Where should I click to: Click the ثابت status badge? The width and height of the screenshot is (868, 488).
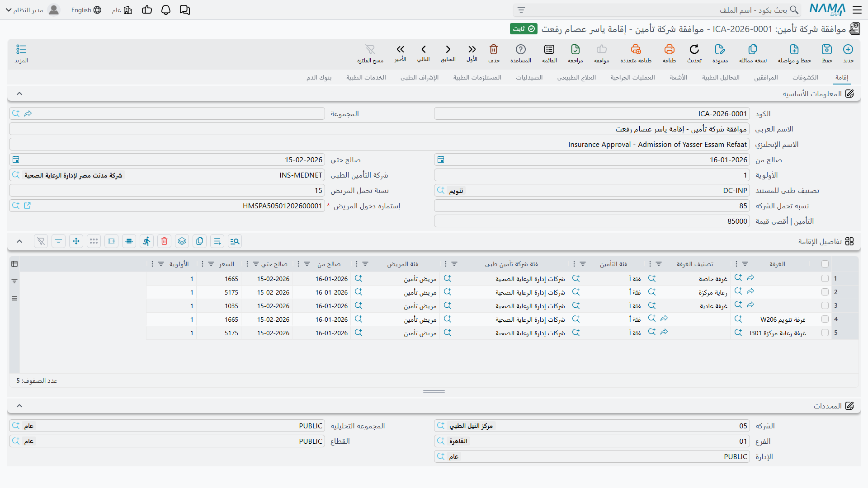[x=524, y=29]
